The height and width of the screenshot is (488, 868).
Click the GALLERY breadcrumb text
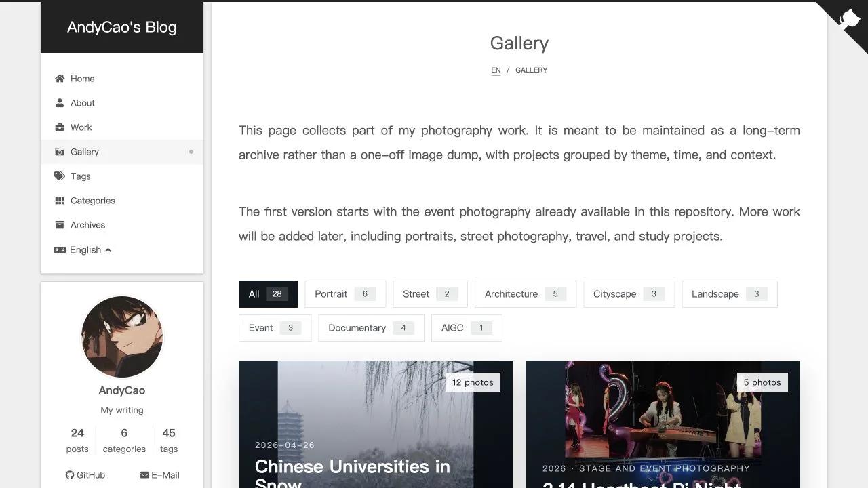531,70
